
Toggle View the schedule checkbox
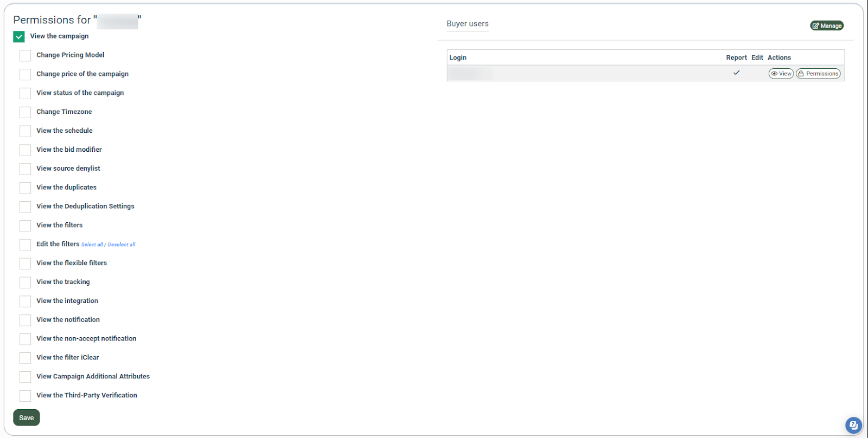coord(25,131)
